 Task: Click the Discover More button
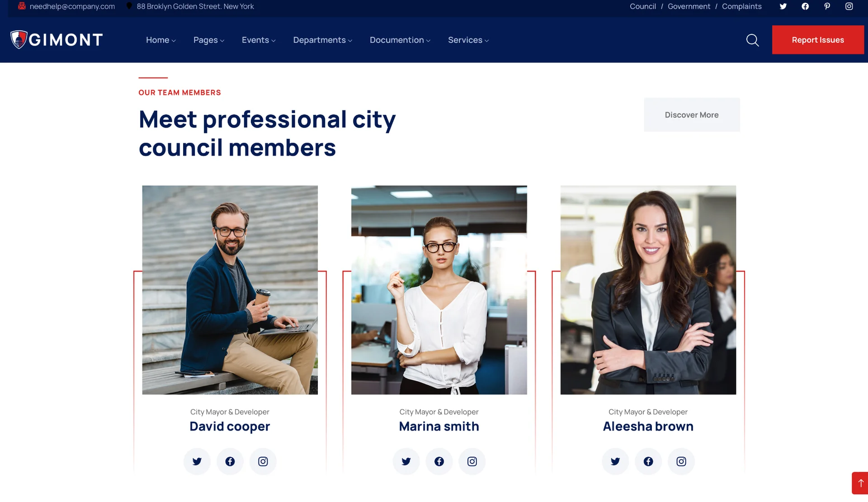pyautogui.click(x=692, y=115)
